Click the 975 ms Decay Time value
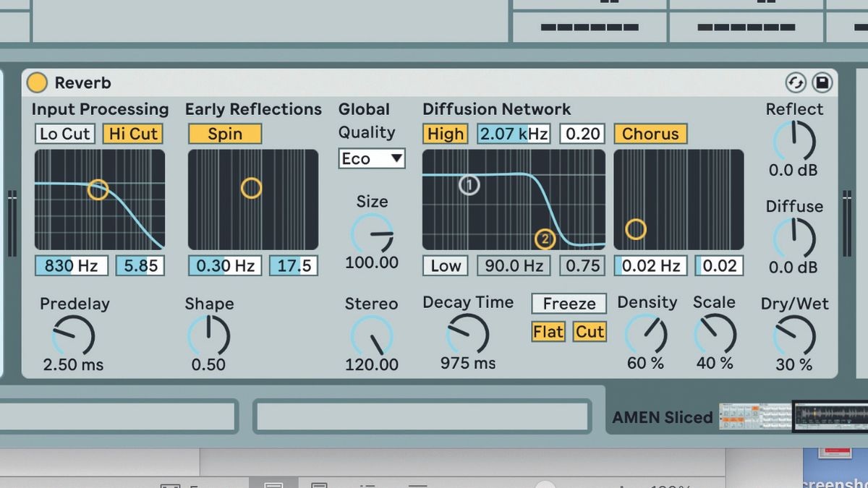868x488 pixels. (x=467, y=363)
